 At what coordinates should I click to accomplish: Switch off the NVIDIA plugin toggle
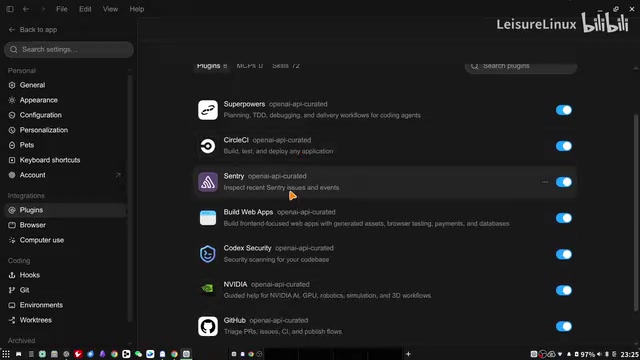tap(564, 290)
